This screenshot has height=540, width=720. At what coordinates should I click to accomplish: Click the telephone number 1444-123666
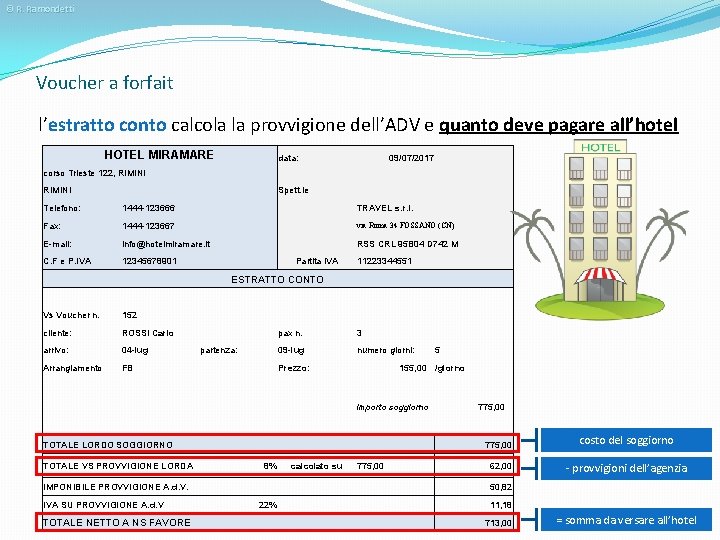(x=148, y=208)
